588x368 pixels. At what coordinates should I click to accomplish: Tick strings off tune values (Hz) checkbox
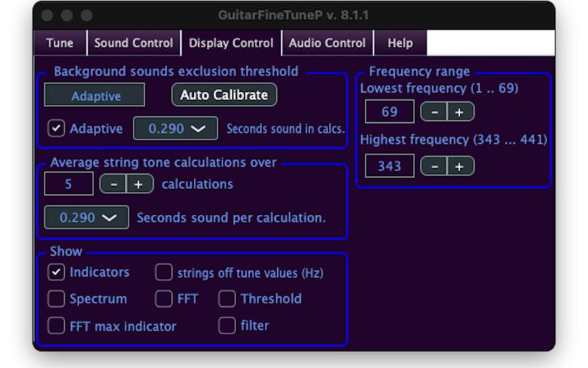tap(164, 272)
